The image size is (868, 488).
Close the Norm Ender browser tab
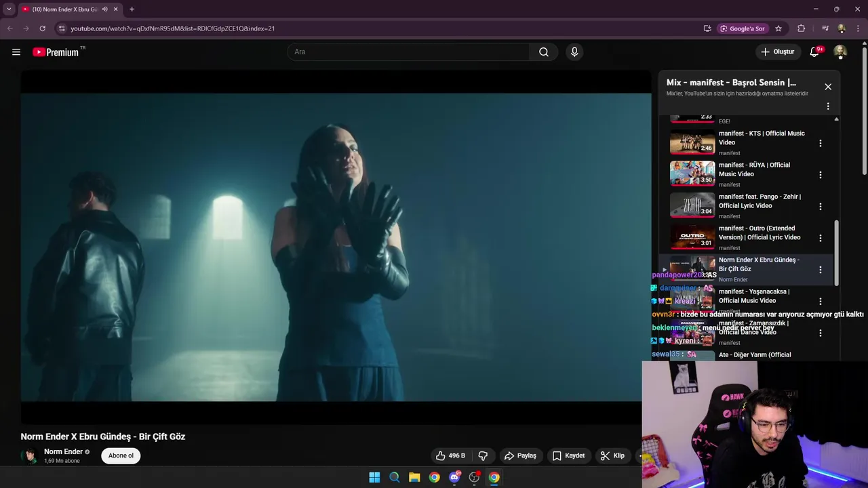(116, 9)
